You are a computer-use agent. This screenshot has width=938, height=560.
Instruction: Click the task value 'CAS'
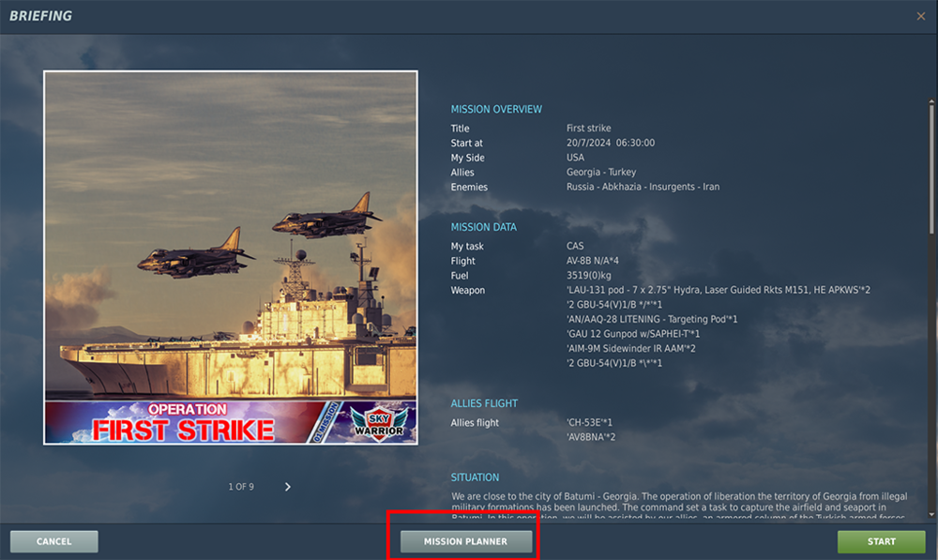tap(575, 246)
